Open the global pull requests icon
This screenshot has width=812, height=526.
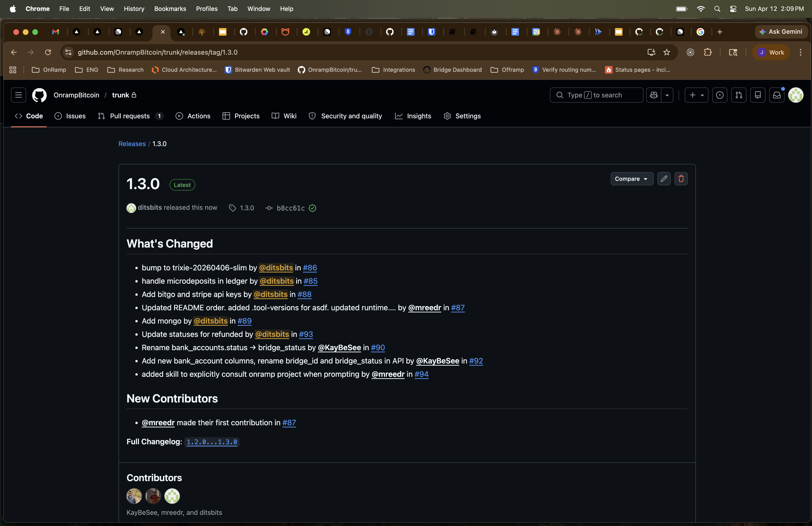(x=739, y=95)
